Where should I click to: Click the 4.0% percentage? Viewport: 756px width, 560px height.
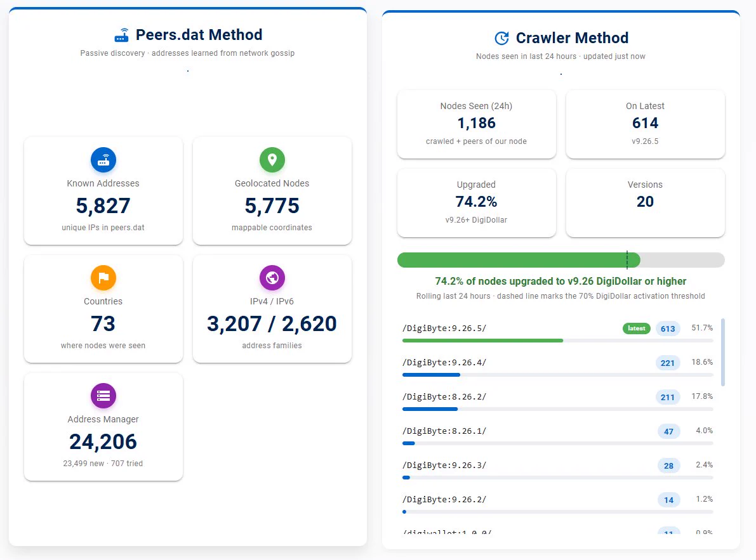point(705,431)
